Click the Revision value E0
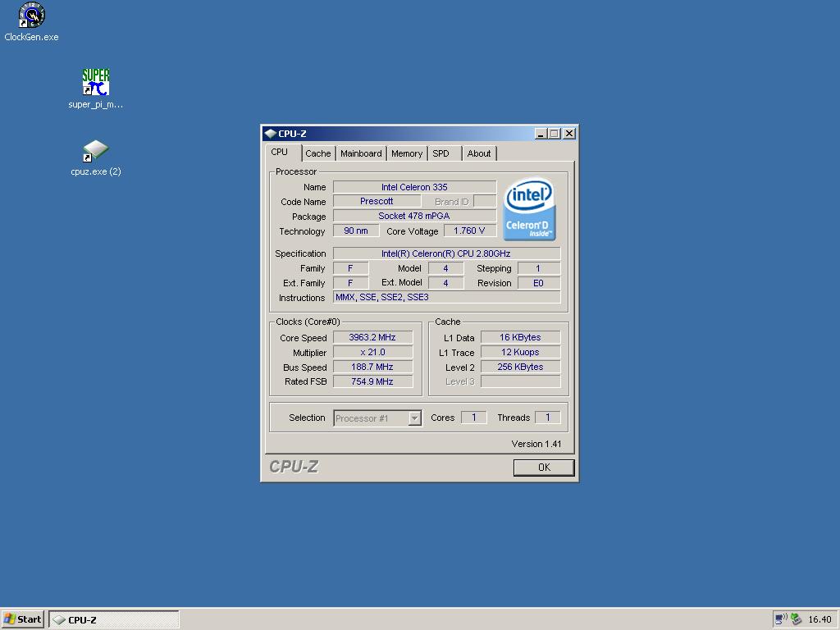This screenshot has width=840, height=630. (x=539, y=283)
